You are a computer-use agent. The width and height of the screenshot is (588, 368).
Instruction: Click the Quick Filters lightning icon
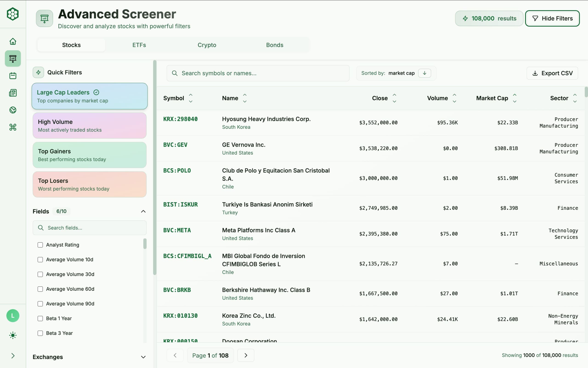click(x=38, y=72)
